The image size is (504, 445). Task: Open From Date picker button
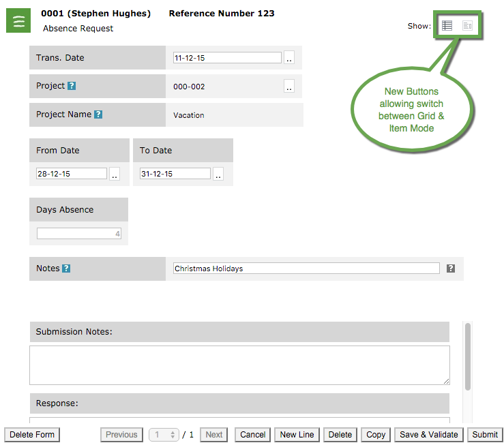115,174
